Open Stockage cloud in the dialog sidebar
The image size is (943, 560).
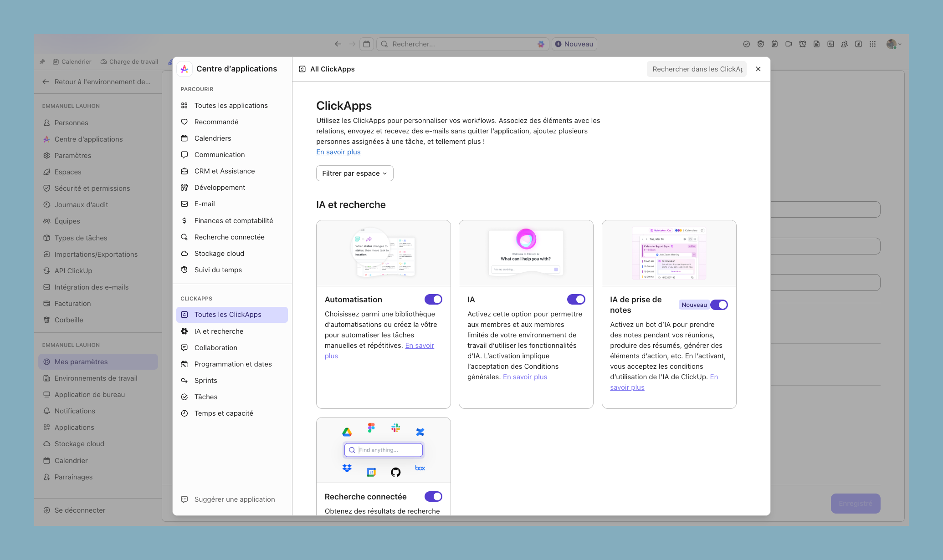pyautogui.click(x=232, y=253)
